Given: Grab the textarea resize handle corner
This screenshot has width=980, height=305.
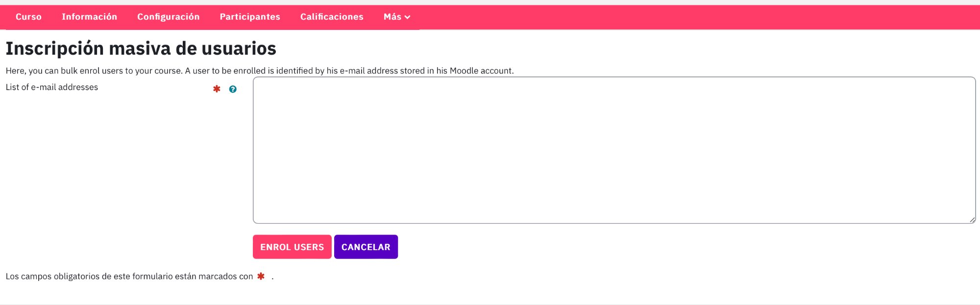Looking at the screenshot, I should click(x=972, y=220).
